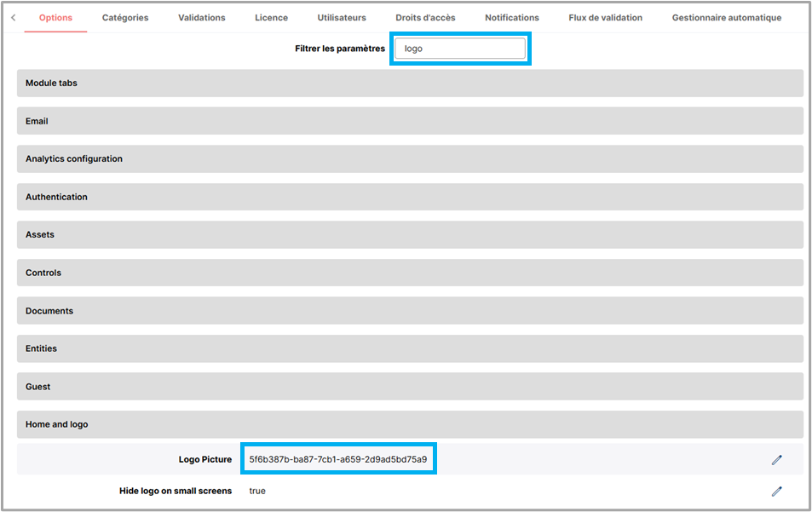Open the Flux de validation tab
The width and height of the screenshot is (812, 512).
[605, 18]
